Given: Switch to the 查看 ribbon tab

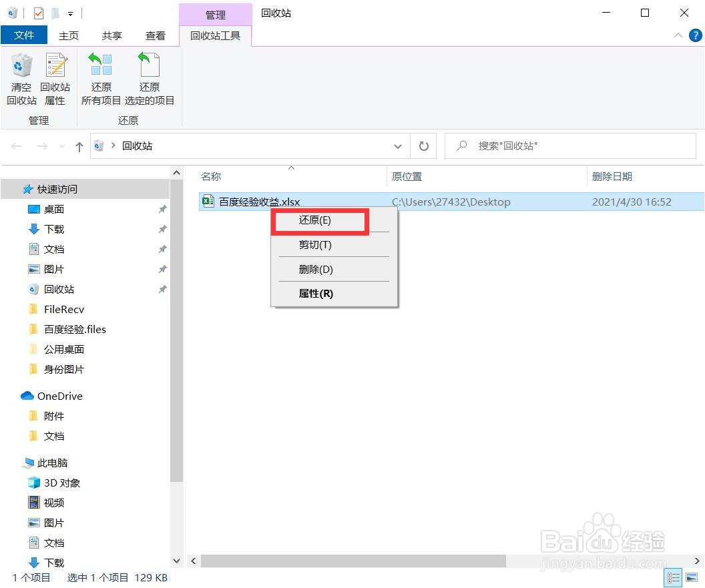Looking at the screenshot, I should (x=155, y=35).
